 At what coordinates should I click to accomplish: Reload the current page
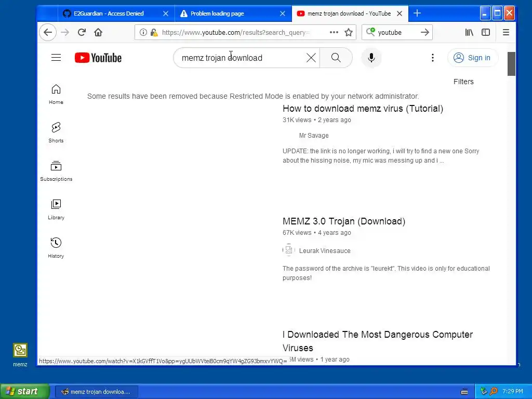tap(82, 33)
